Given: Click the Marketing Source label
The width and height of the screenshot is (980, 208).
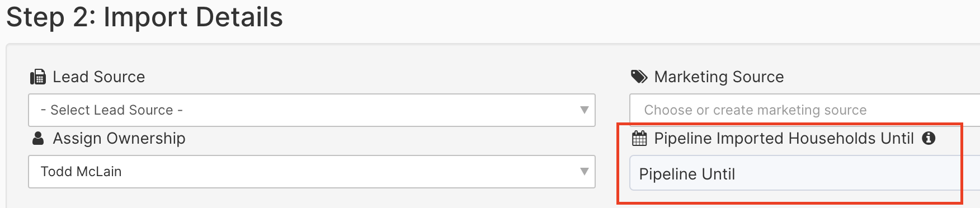Looking at the screenshot, I should pos(719,77).
